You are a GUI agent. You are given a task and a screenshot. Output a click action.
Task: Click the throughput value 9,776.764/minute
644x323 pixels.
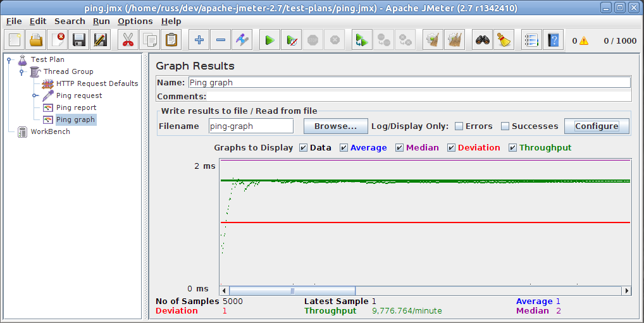[407, 311]
